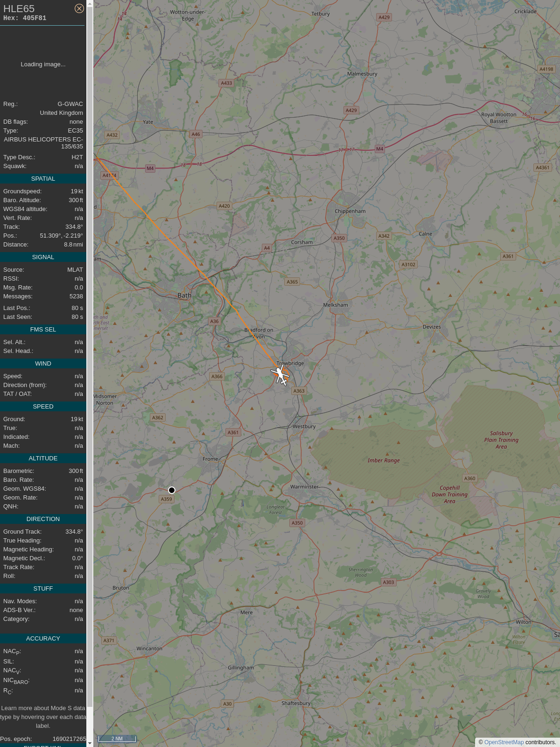Click the A4361 road shield

[543, 168]
